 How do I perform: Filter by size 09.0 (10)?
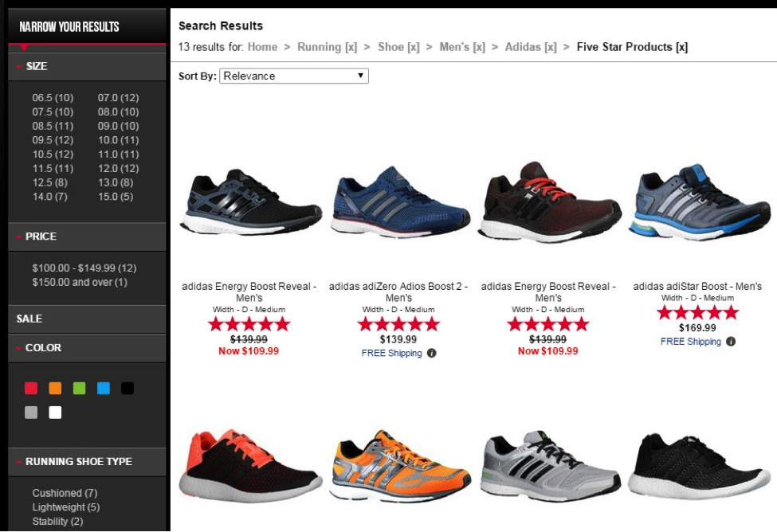coord(118,126)
